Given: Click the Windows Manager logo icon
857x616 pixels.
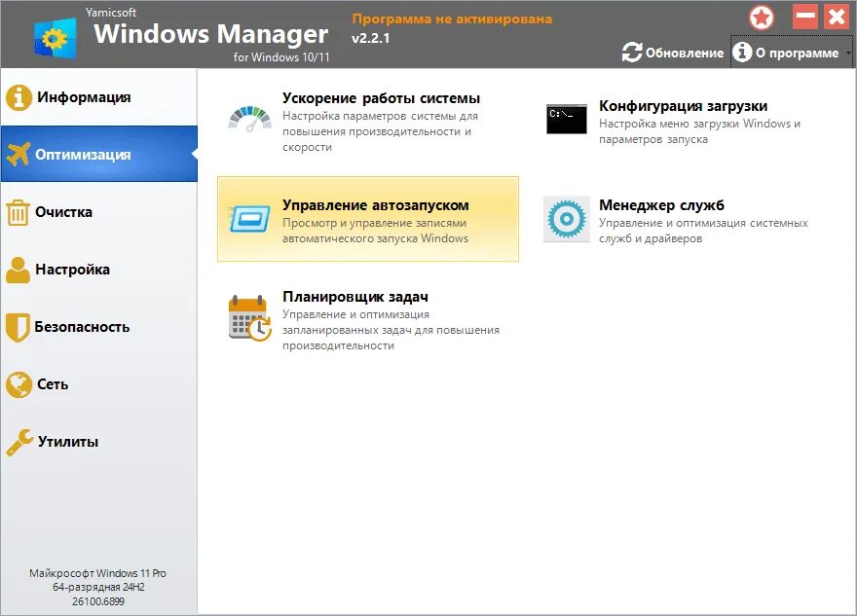Looking at the screenshot, I should click(56, 38).
